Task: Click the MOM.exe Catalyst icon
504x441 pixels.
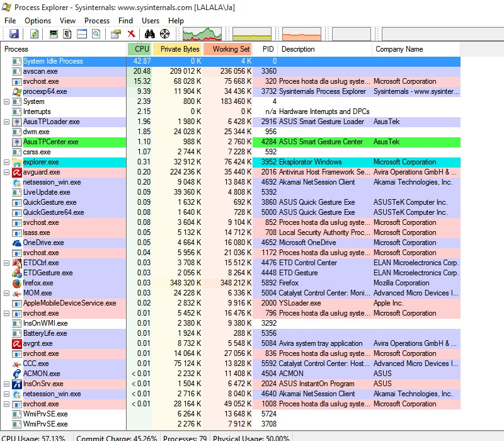Action: click(17, 294)
